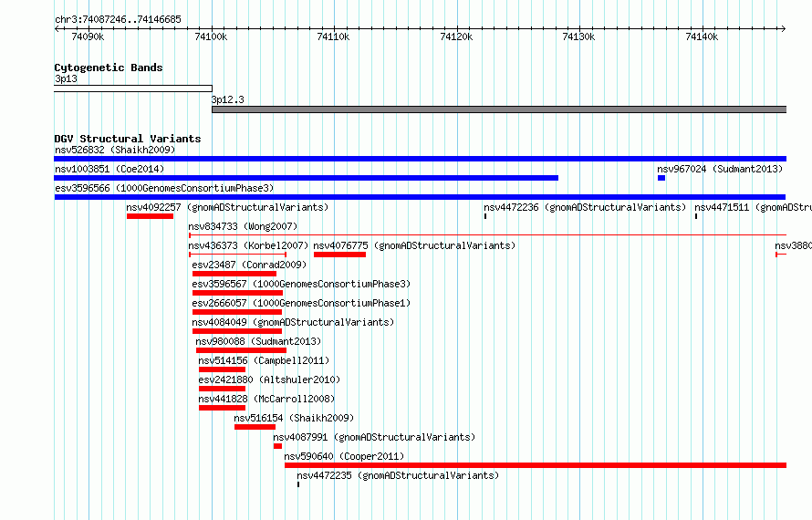Click the nsv4076775 gnomAD variant label
Image resolution: width=812 pixels, height=520 pixels.
point(414,245)
